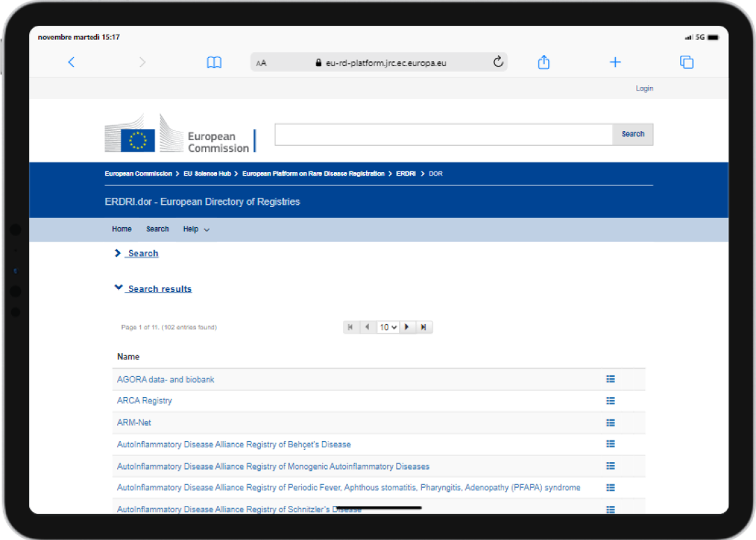View details icon for Monogenic Autoinflammatory Diseases
The width and height of the screenshot is (756, 540).
tap(610, 466)
